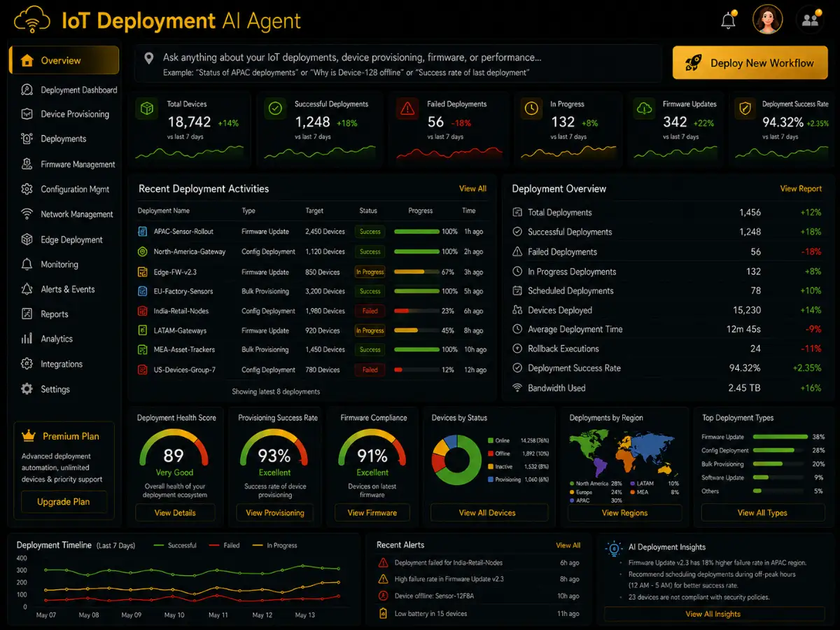The width and height of the screenshot is (840, 630).
Task: Click the Failed Deployments warning icon
Action: pos(407,108)
